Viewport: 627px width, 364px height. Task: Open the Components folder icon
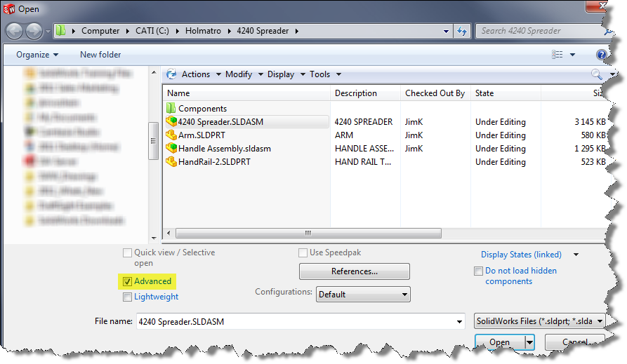(x=171, y=109)
